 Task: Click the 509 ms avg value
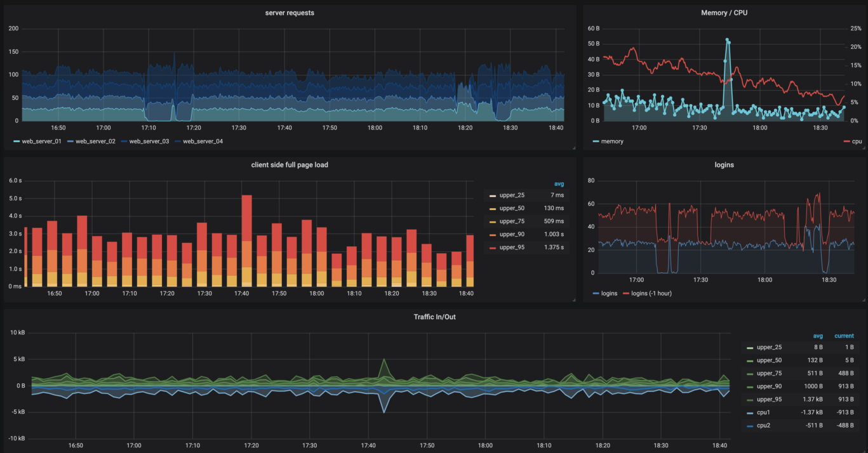tap(554, 221)
